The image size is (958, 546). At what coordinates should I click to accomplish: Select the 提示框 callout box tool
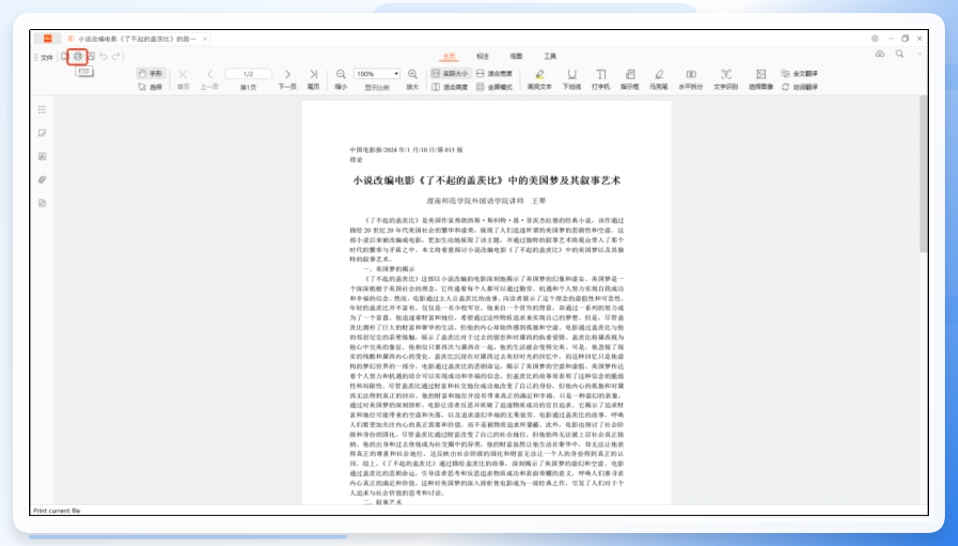coord(630,79)
